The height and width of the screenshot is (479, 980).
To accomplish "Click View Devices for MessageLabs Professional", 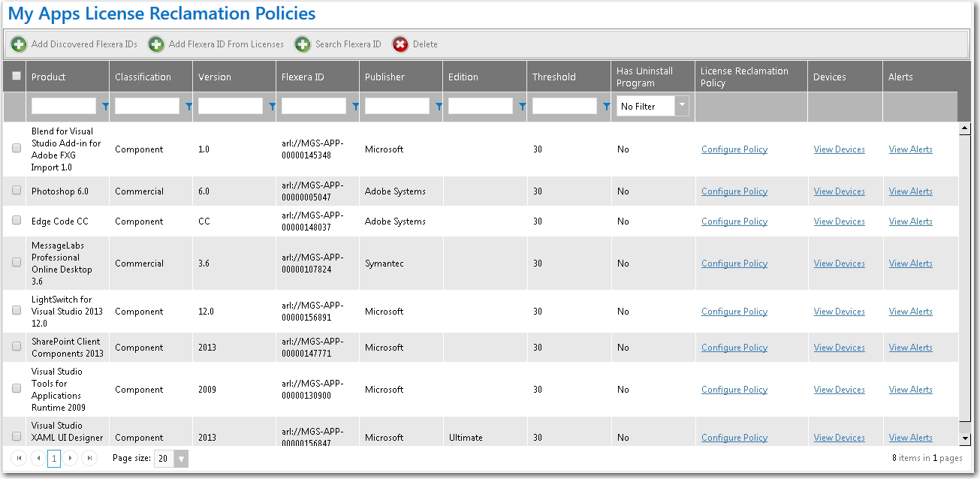I will click(840, 264).
